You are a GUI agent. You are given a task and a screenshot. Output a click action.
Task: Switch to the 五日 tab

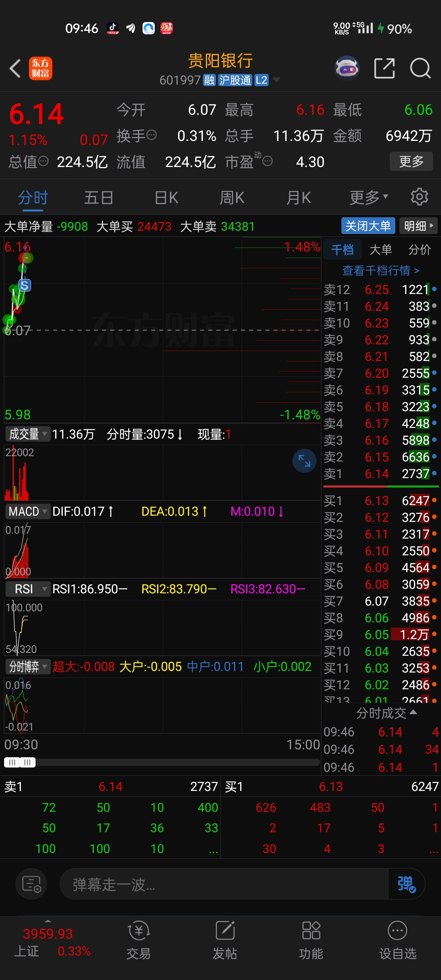[98, 198]
